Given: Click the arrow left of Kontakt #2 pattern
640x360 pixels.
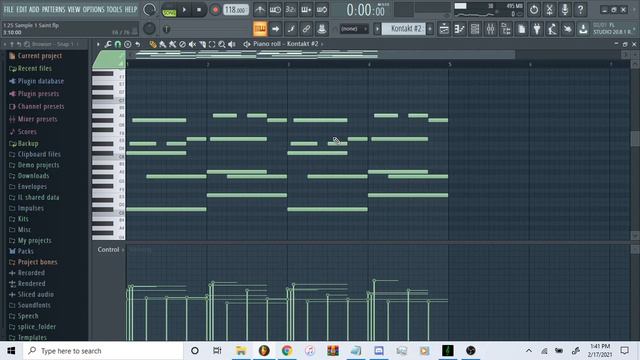Looking at the screenshot, I should coord(377,29).
